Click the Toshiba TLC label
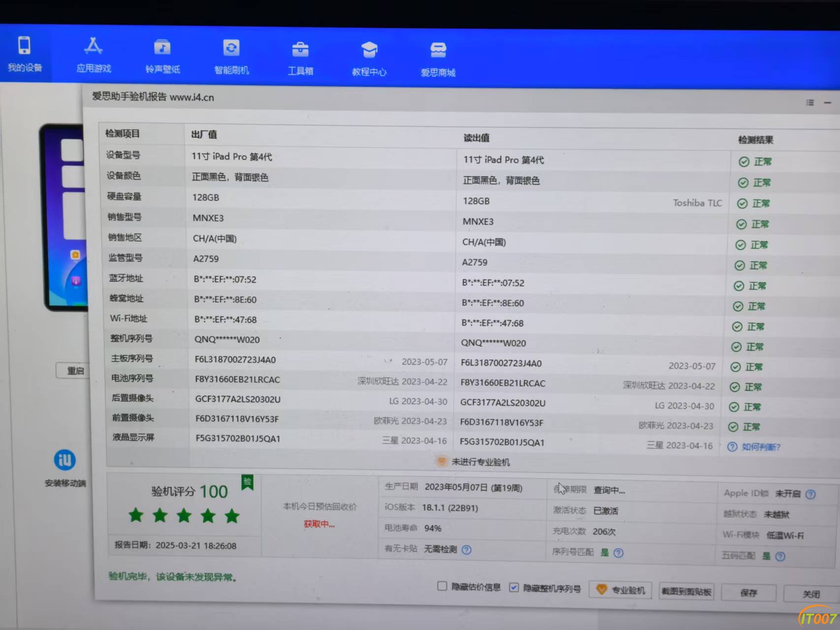 click(697, 202)
